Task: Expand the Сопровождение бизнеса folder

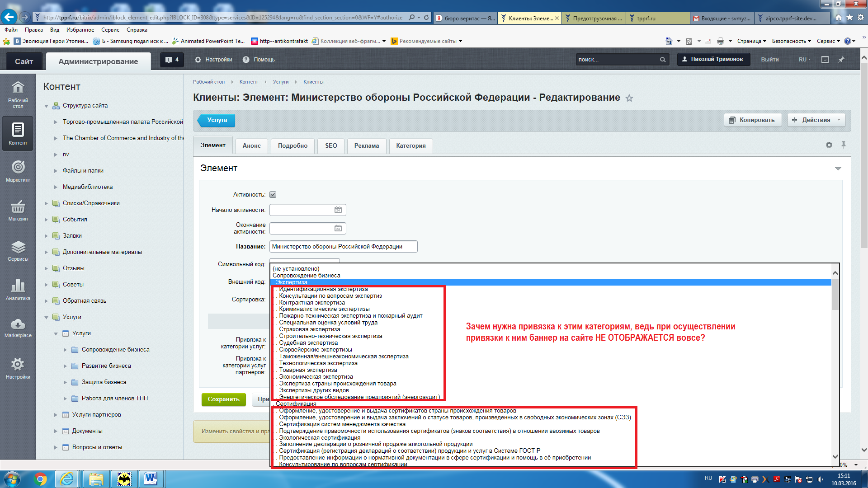Action: point(65,350)
